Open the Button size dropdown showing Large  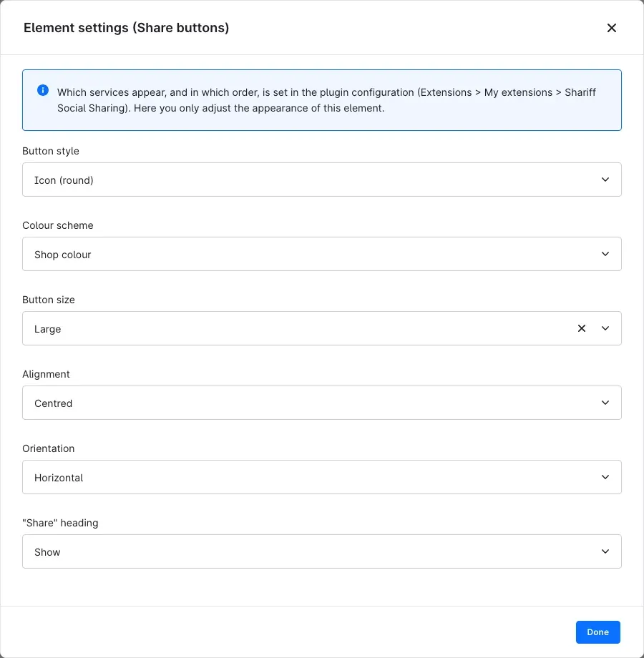point(321,328)
